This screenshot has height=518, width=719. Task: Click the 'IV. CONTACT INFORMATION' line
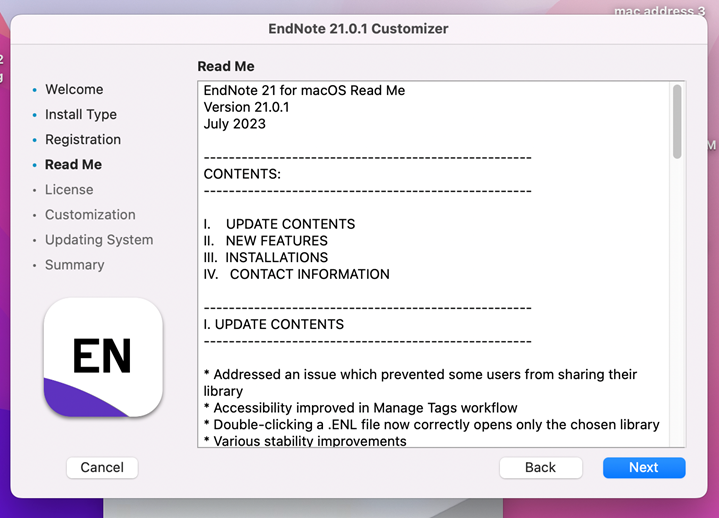point(296,274)
